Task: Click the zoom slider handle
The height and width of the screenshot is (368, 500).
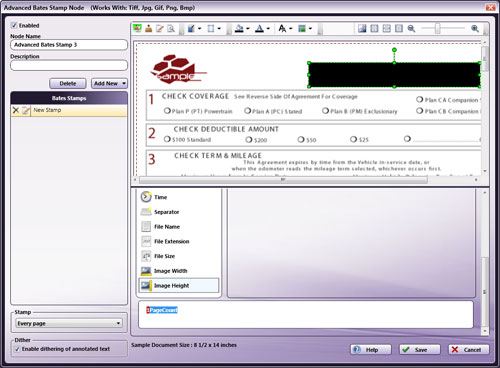Action: [x=438, y=28]
